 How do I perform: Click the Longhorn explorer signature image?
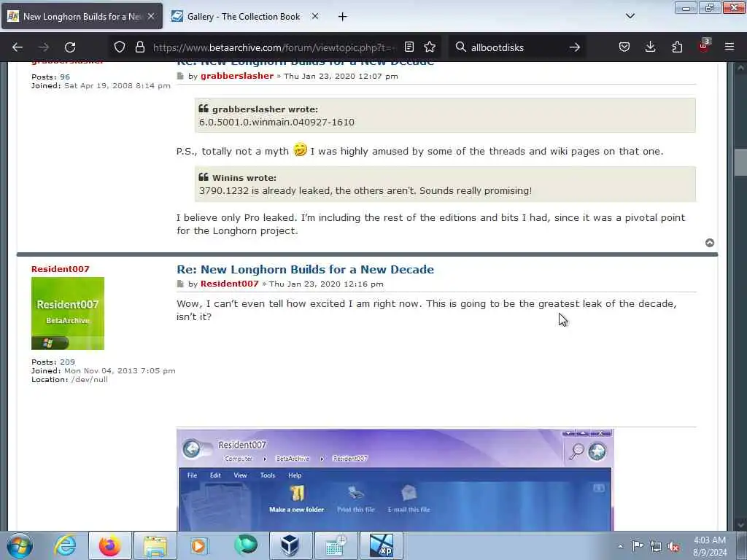coord(395,480)
